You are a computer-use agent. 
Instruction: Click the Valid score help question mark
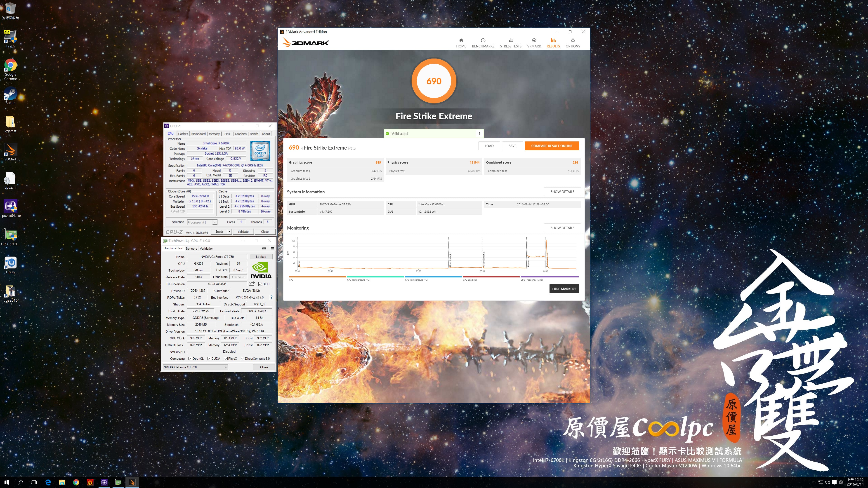tap(479, 134)
